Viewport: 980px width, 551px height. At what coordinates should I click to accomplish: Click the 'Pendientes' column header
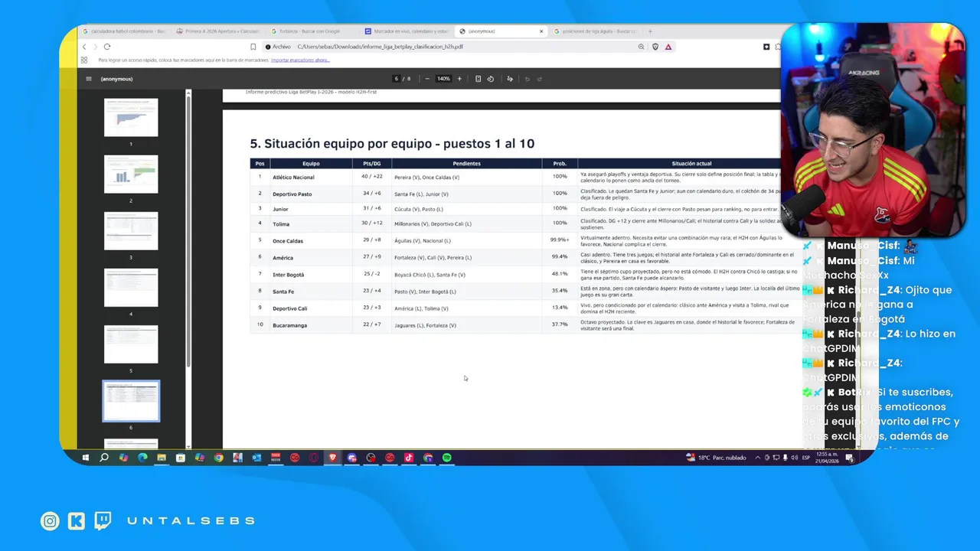tap(466, 164)
